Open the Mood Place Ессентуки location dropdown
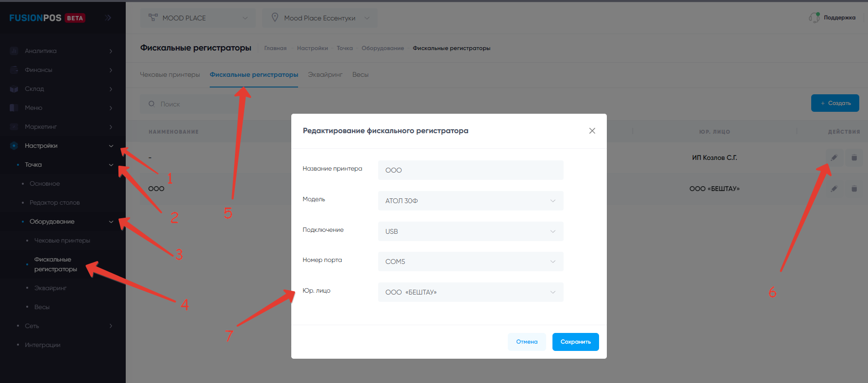The image size is (868, 383). [320, 18]
